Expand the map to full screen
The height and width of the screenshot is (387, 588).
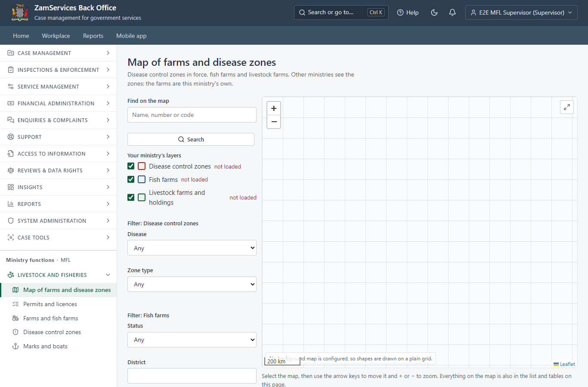pos(567,107)
